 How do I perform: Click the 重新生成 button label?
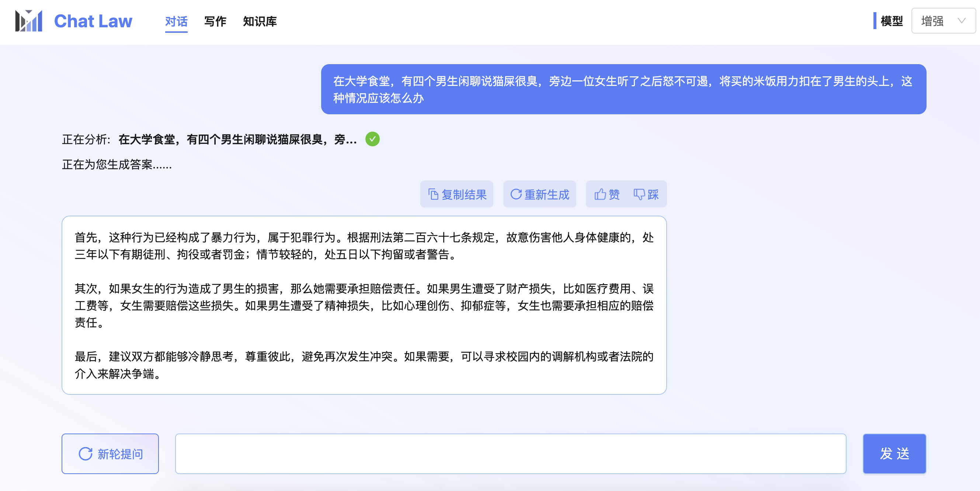pyautogui.click(x=547, y=194)
